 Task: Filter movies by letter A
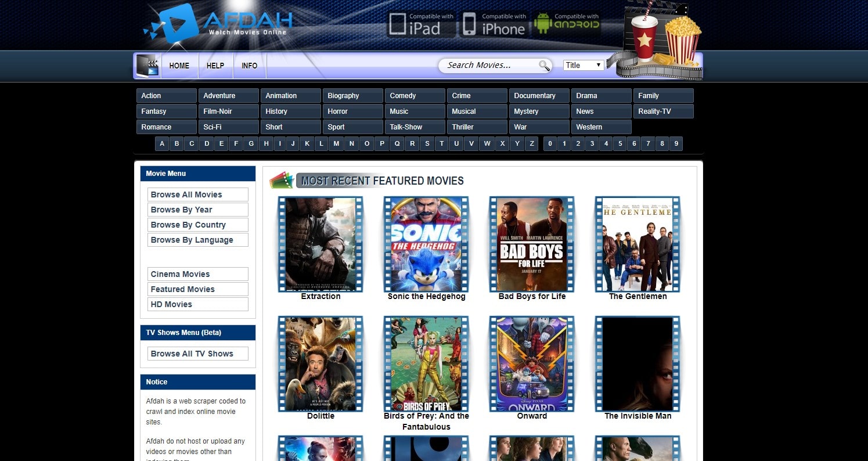[x=162, y=144]
